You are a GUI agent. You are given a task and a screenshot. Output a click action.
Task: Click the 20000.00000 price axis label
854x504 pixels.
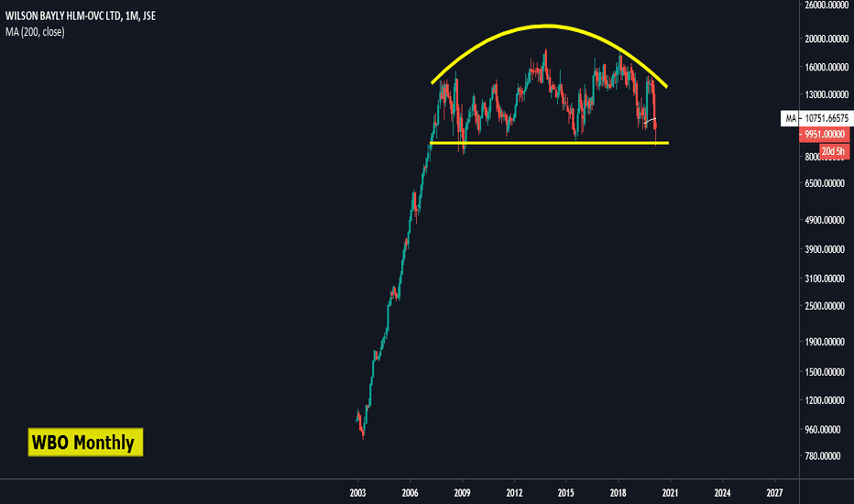827,38
